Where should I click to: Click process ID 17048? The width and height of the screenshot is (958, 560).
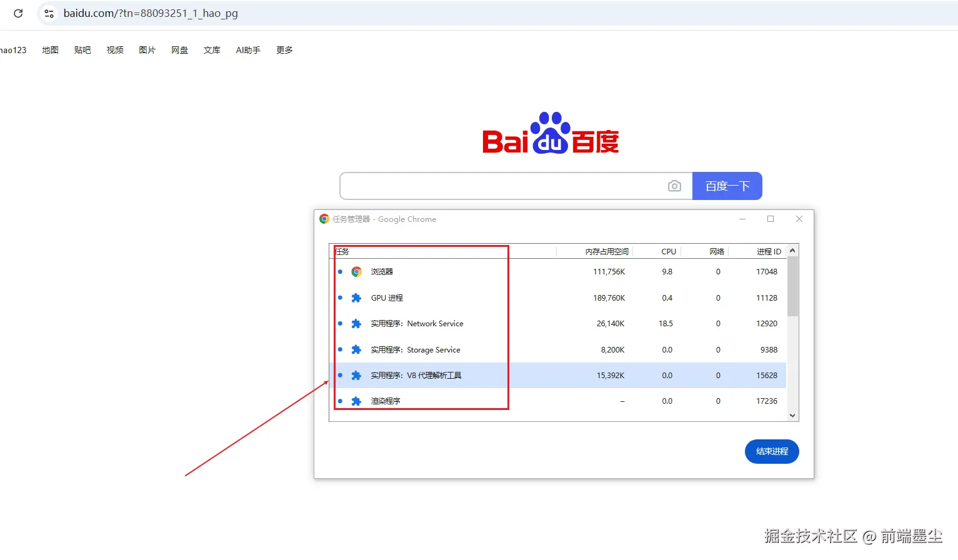pos(767,272)
